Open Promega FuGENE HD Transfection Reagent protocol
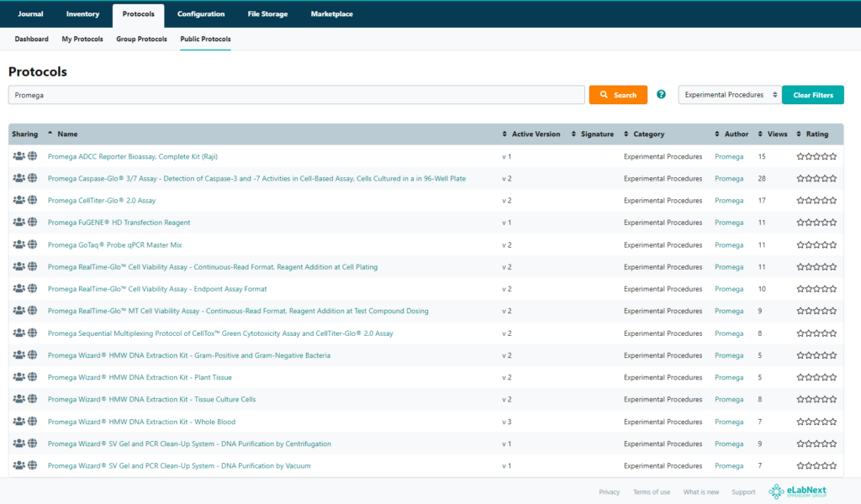This screenshot has height=504, width=861. (119, 222)
